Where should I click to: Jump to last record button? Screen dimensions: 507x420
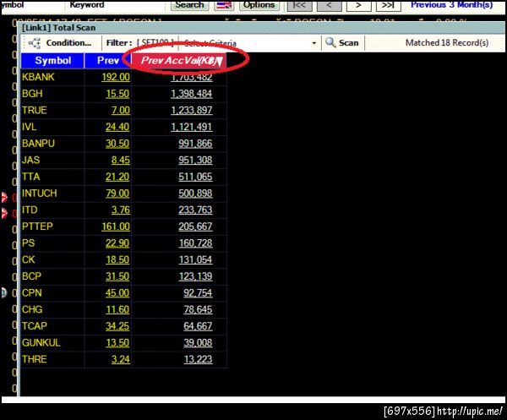coord(389,5)
